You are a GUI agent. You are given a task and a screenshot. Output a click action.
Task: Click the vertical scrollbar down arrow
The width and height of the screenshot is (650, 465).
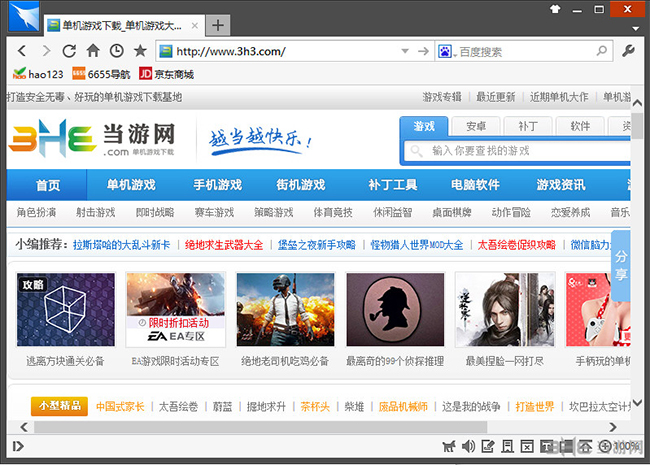pyautogui.click(x=637, y=402)
